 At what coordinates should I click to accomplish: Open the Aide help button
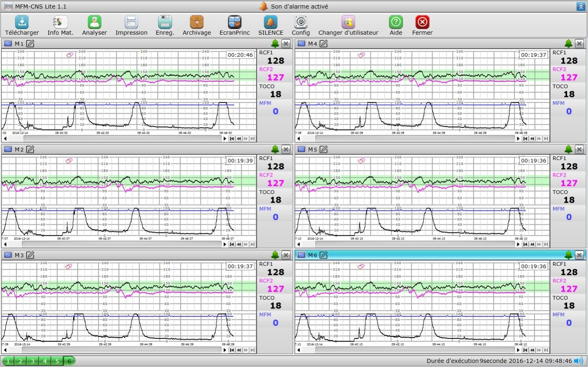(x=395, y=22)
